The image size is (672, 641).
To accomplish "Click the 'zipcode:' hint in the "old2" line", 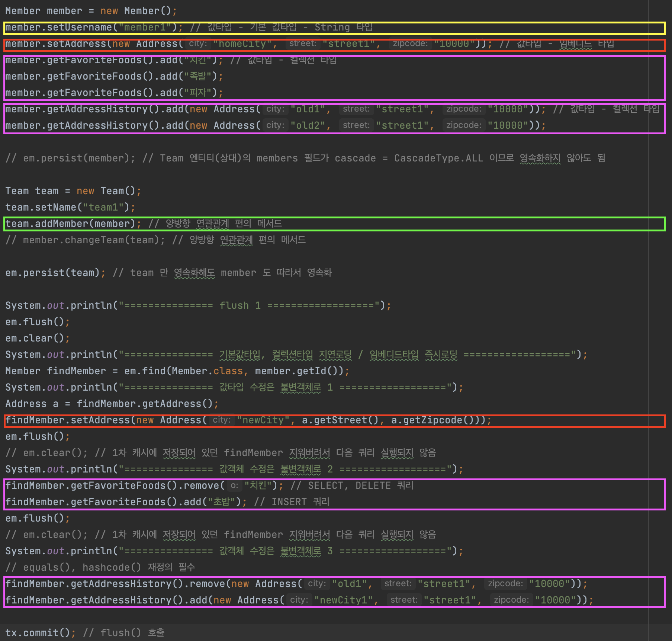I will (x=464, y=125).
